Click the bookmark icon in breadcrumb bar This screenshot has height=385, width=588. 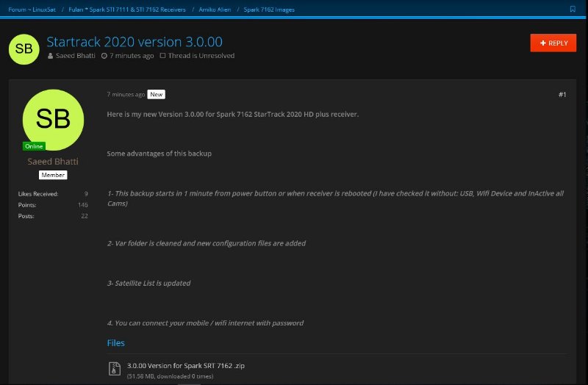click(573, 9)
